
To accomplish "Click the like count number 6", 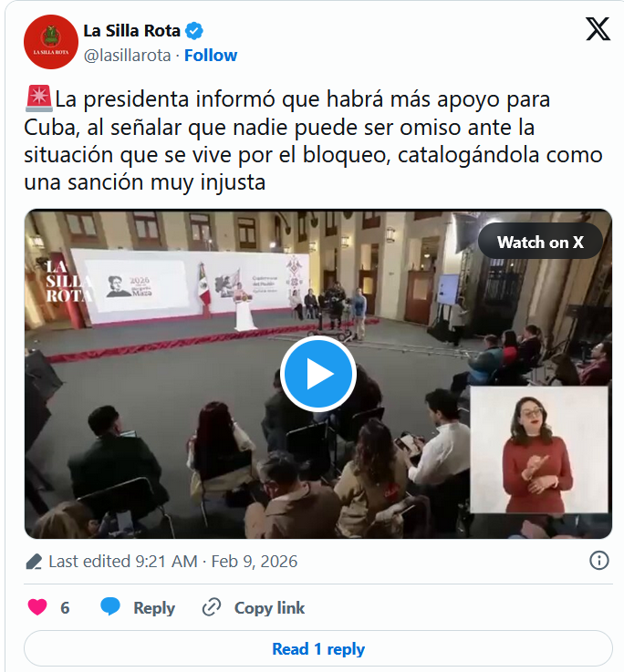I will click(65, 607).
